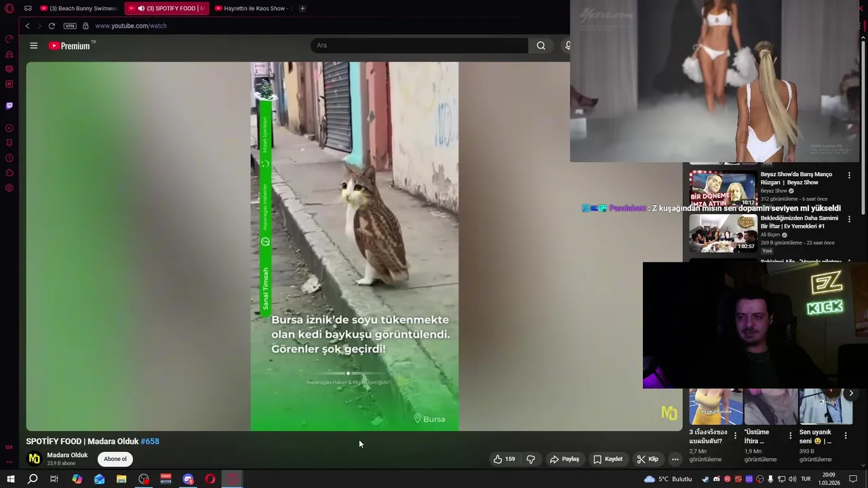Open the Opera sidebar settings gear

[9, 188]
